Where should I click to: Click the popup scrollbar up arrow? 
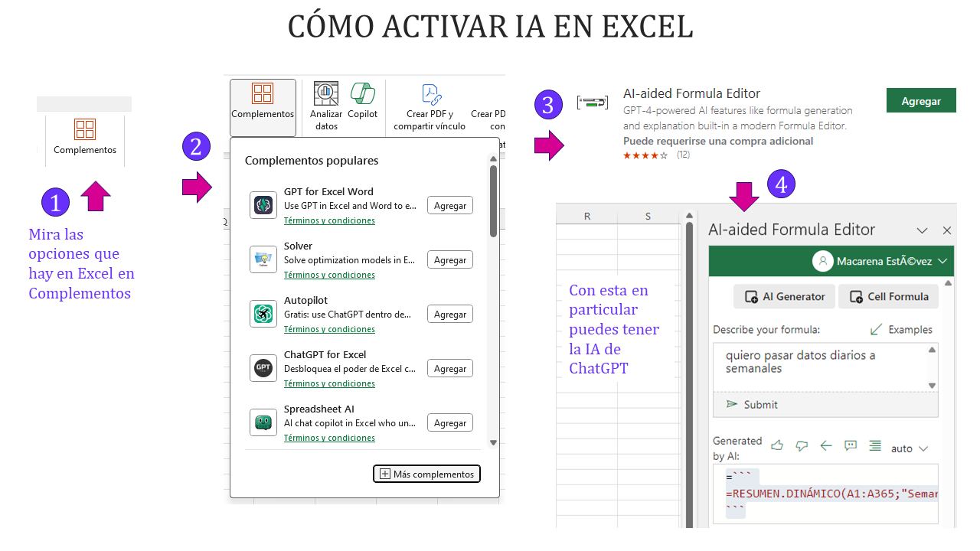click(493, 159)
